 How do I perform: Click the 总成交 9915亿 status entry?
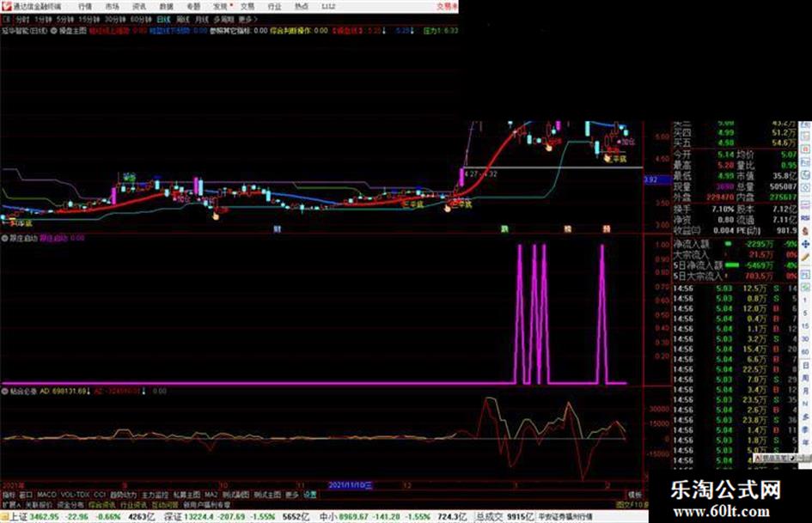point(505,517)
